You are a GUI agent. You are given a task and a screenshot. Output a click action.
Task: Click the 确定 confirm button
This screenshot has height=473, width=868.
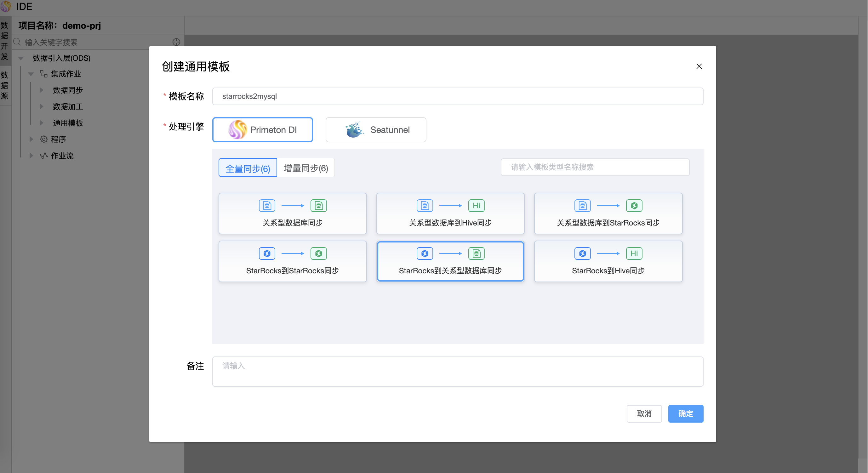click(x=685, y=413)
